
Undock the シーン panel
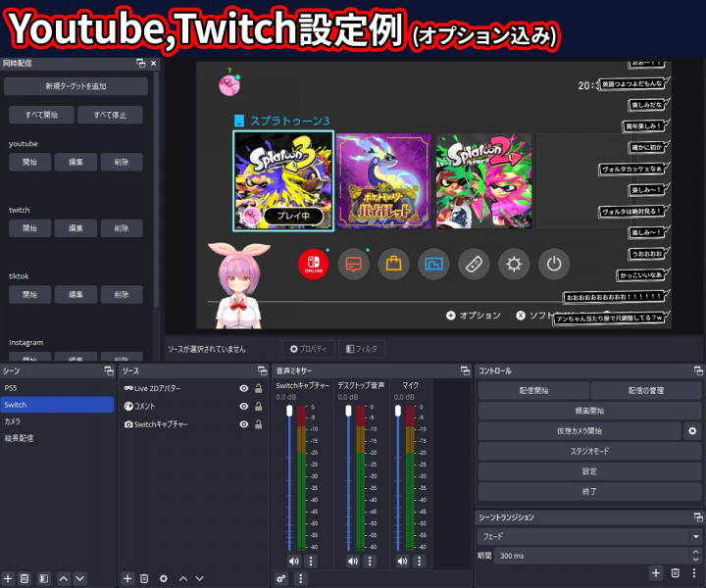coord(109,370)
